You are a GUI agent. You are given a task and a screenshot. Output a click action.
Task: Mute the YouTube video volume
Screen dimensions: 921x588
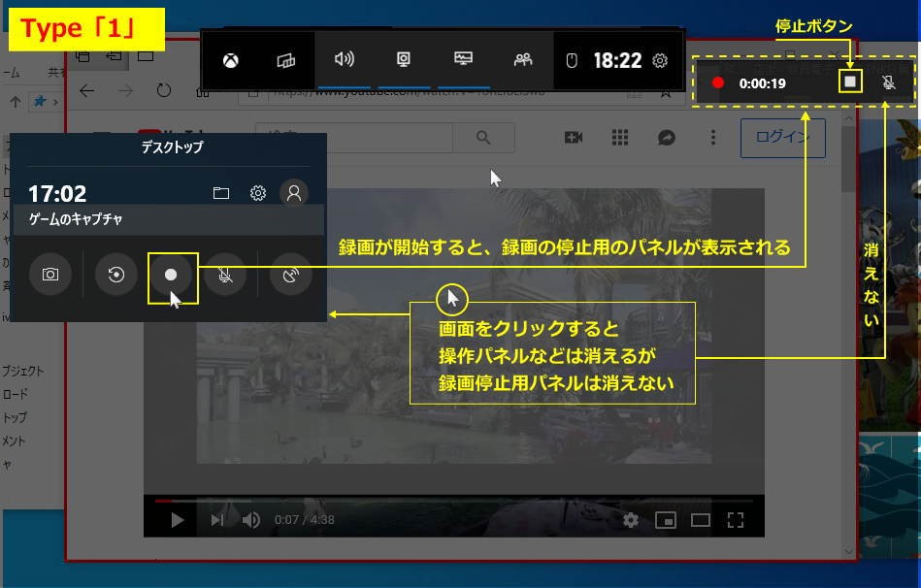250,520
